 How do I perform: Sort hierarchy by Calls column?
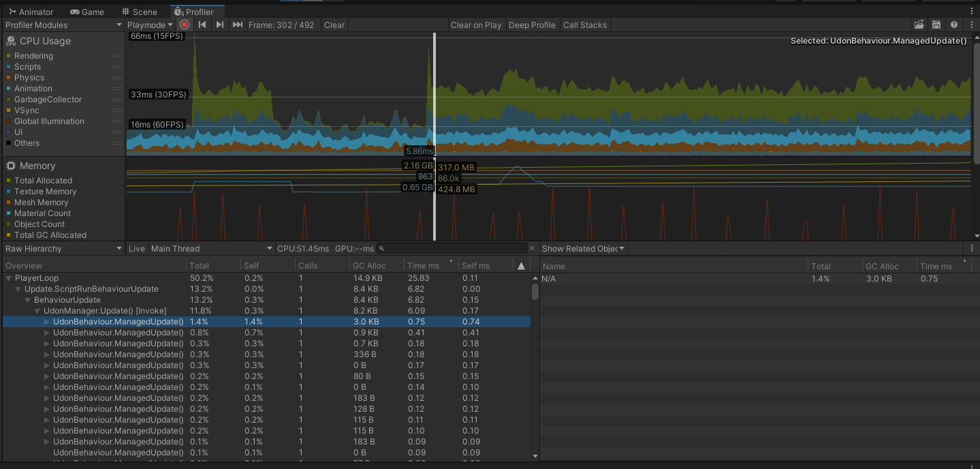click(x=321, y=266)
